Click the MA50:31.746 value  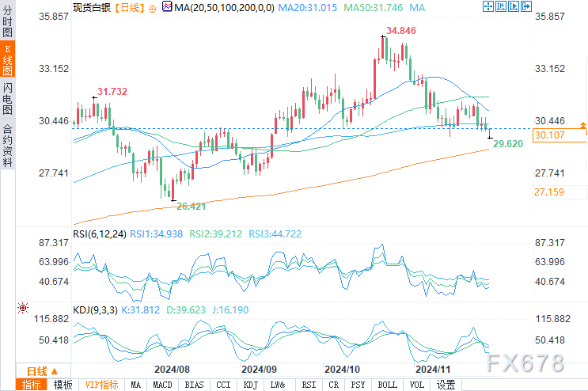[374, 7]
